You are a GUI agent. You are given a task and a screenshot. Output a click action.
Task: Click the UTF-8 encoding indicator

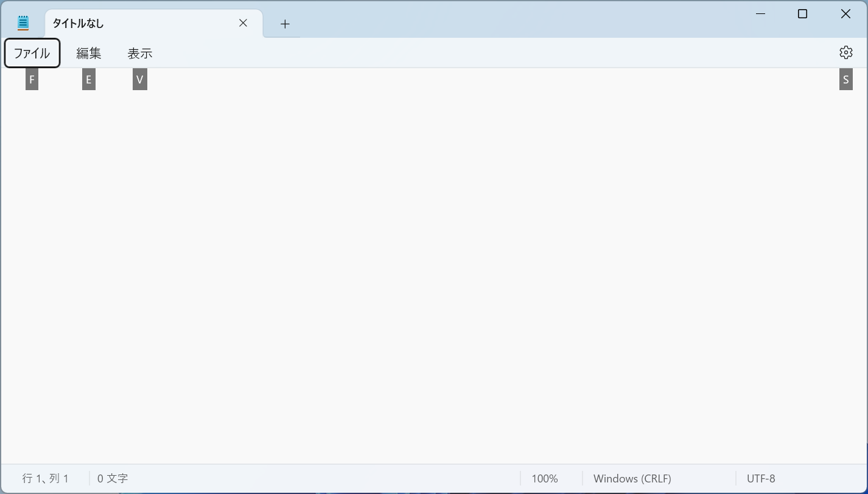(x=761, y=479)
